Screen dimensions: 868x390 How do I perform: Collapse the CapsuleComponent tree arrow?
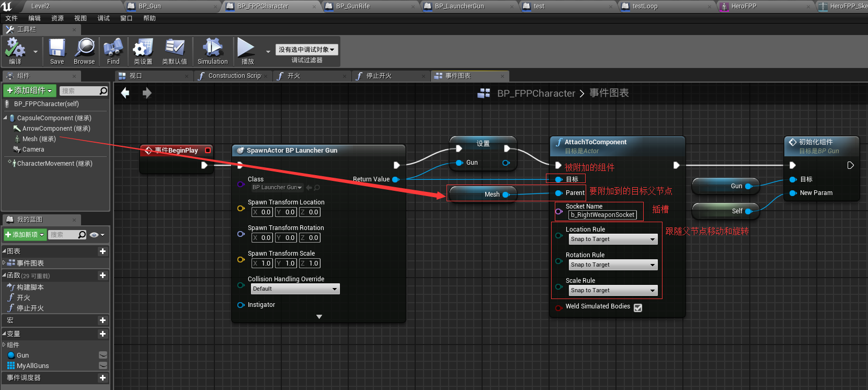point(5,118)
